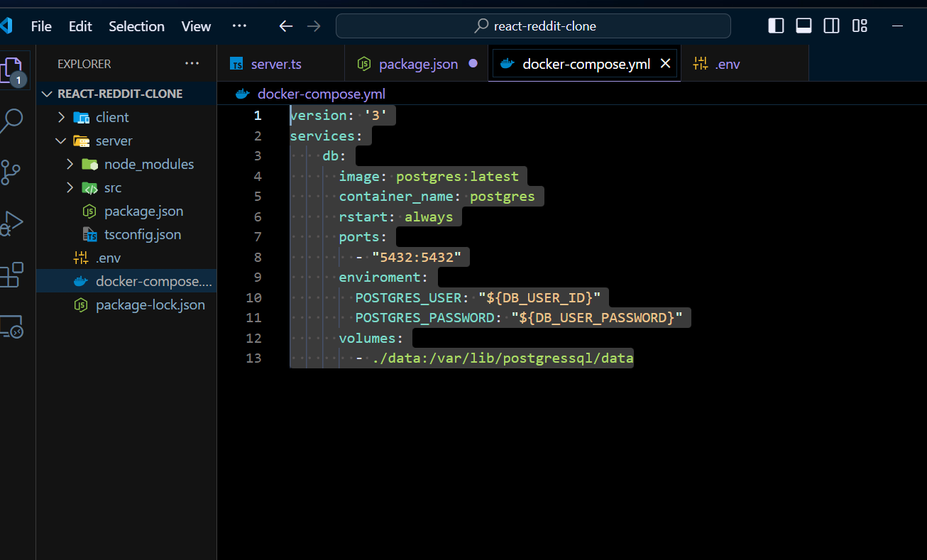
Task: Open package.json under server folder
Action: click(126, 211)
